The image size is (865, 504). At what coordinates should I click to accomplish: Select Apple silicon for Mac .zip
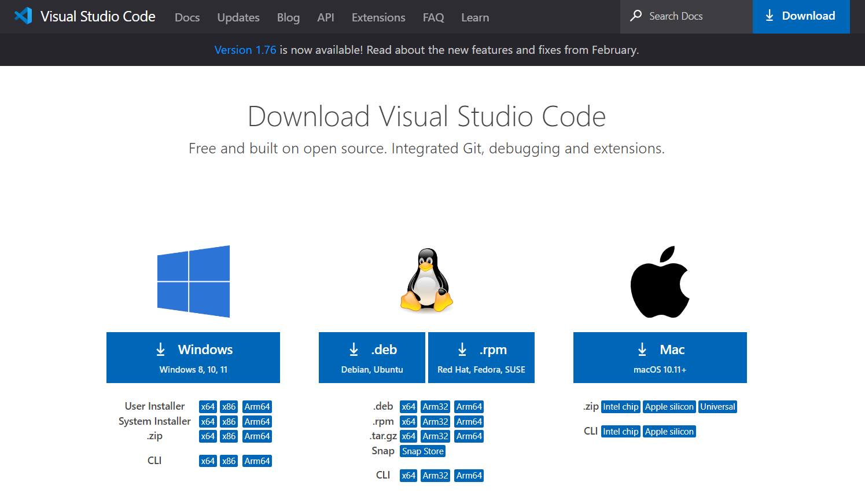[669, 407]
